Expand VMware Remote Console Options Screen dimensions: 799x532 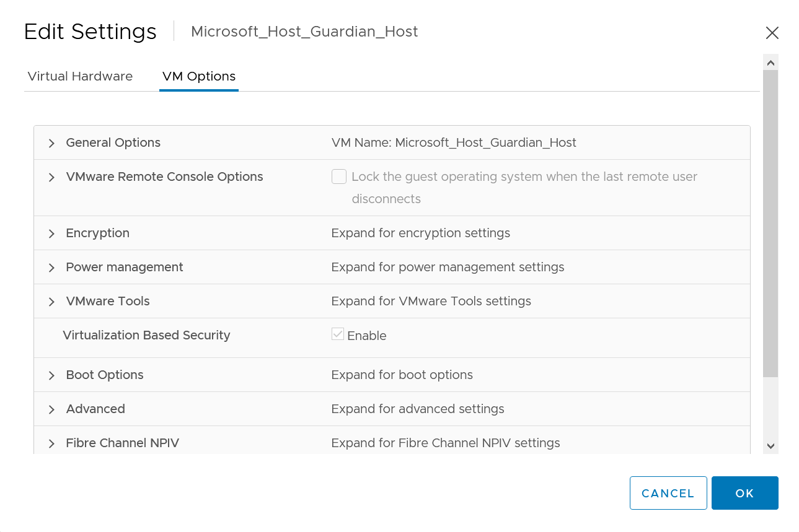[51, 177]
